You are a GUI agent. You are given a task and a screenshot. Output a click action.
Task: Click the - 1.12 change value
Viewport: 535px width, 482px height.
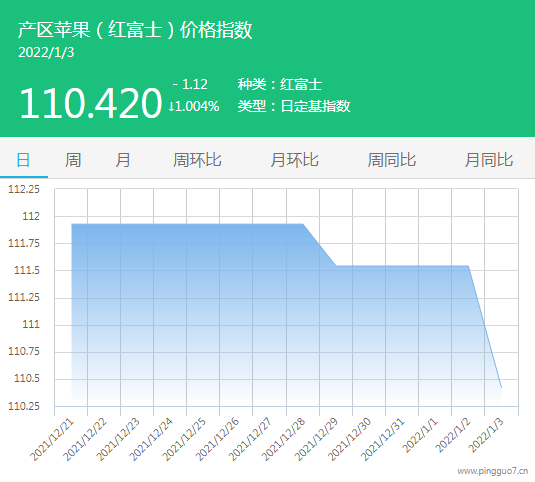tap(190, 84)
